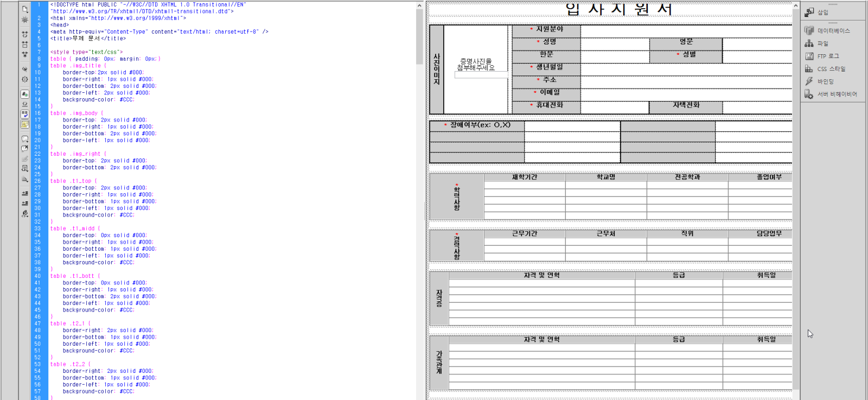868x400 pixels.
Task: Click the 증명사진을 첨부해주세요 photo placeholder
Action: click(476, 65)
